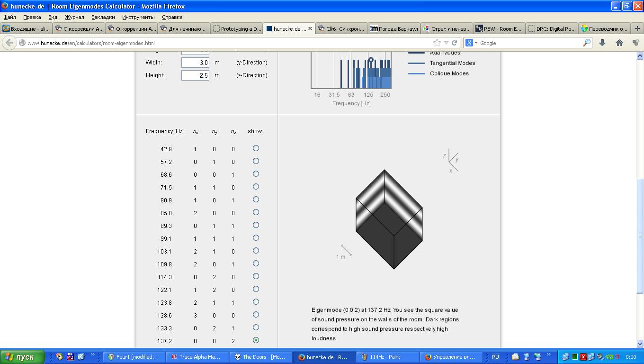Show the 109.8 Hz mode (2 0 1)

coord(256,264)
